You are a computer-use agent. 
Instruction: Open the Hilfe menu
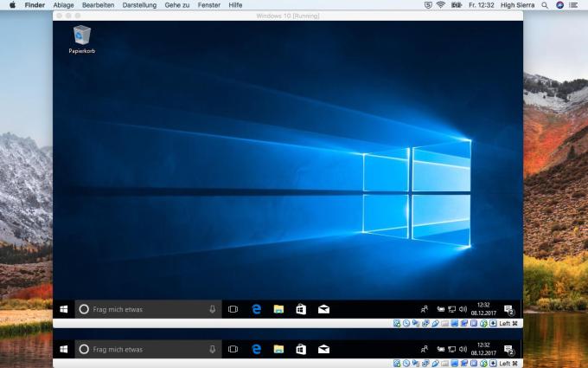click(235, 5)
